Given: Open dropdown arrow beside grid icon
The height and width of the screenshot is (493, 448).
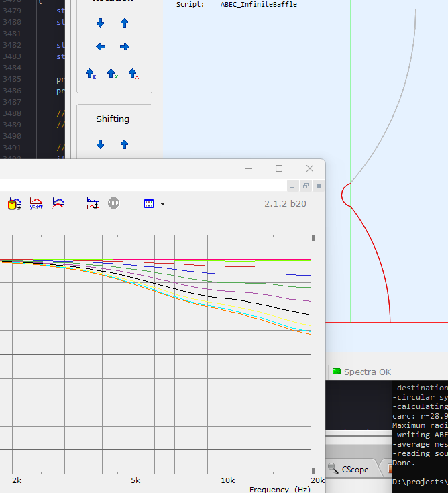Looking at the screenshot, I should click(162, 204).
